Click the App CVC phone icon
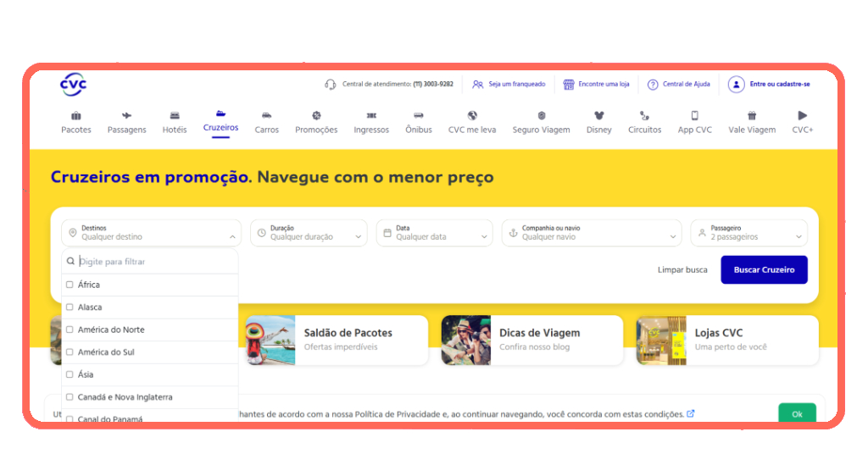The image size is (868, 454). [x=695, y=115]
